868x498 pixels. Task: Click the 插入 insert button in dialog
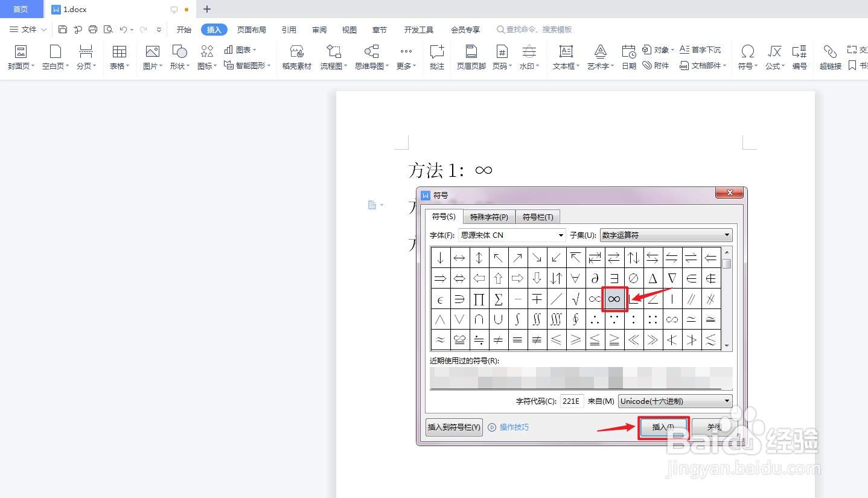coord(663,427)
